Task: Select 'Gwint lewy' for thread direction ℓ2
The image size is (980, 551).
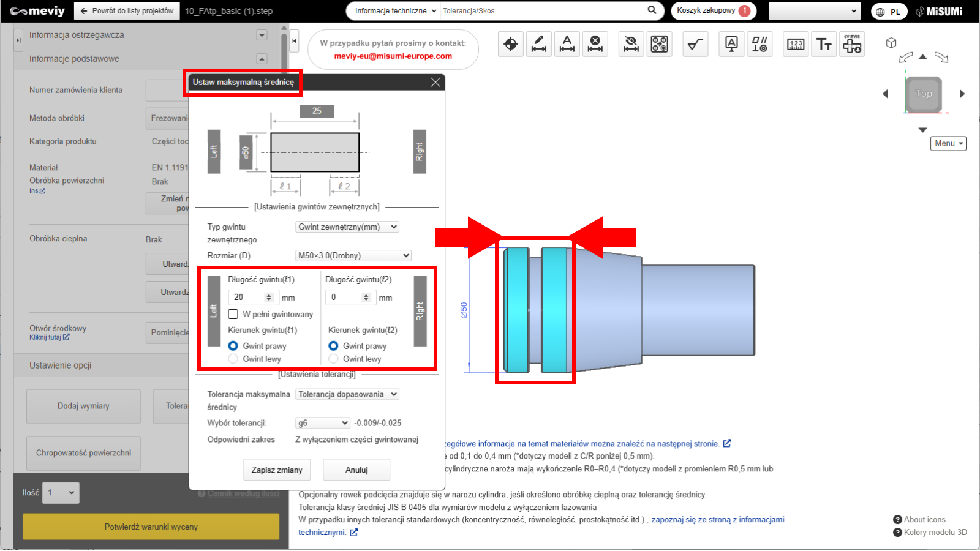Action: (333, 359)
